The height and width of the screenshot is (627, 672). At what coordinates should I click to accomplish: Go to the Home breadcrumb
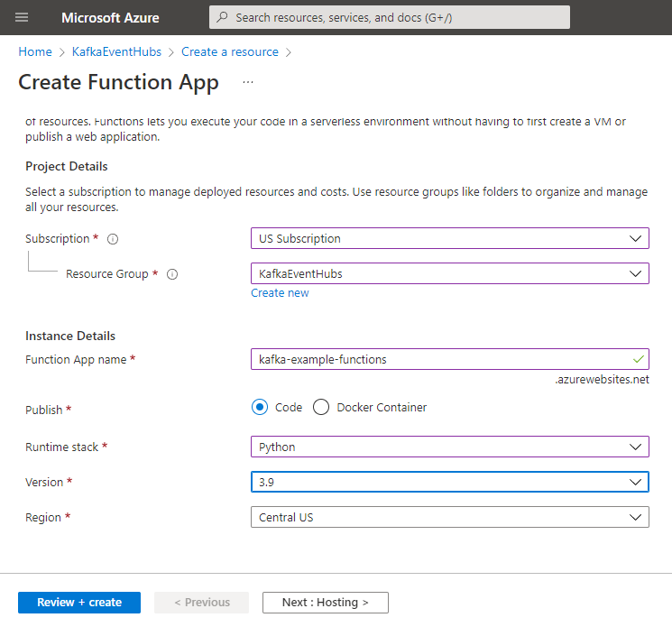coord(35,51)
